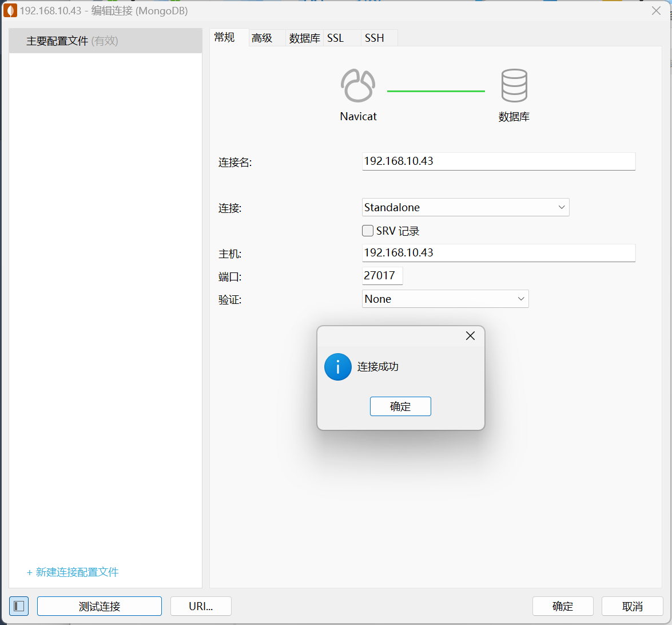
Task: Close the connection success popup
Action: tap(470, 336)
